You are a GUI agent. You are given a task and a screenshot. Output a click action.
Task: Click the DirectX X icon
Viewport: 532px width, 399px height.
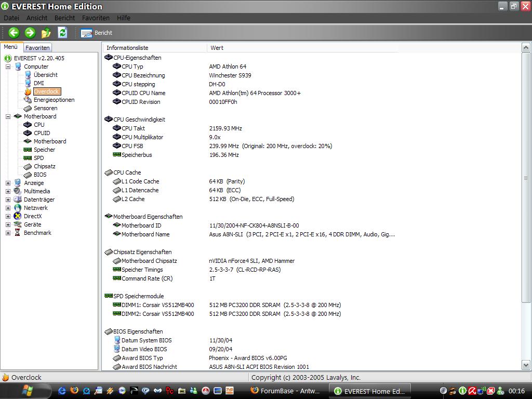tap(18, 216)
